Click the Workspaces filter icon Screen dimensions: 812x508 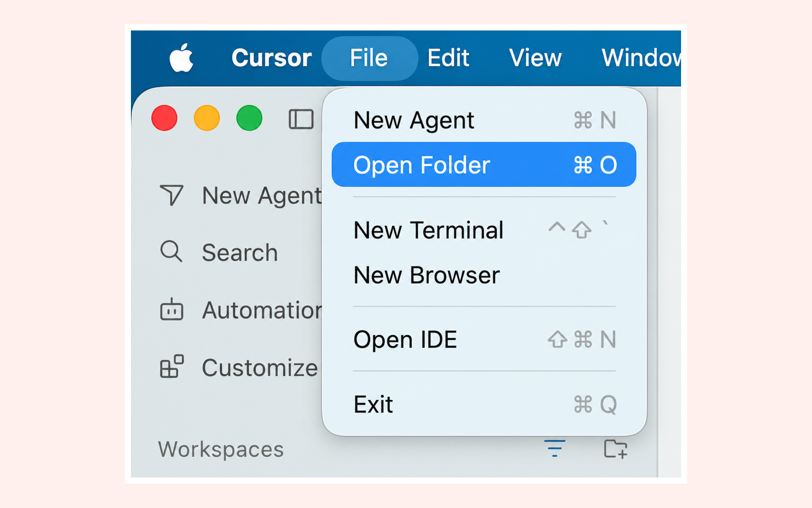pos(555,448)
